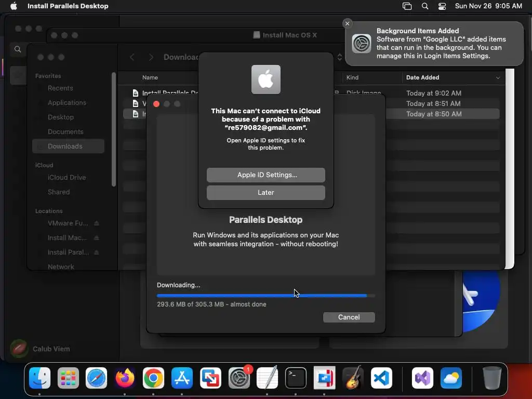Cancel the Parallels Desktop download

[x=349, y=317]
